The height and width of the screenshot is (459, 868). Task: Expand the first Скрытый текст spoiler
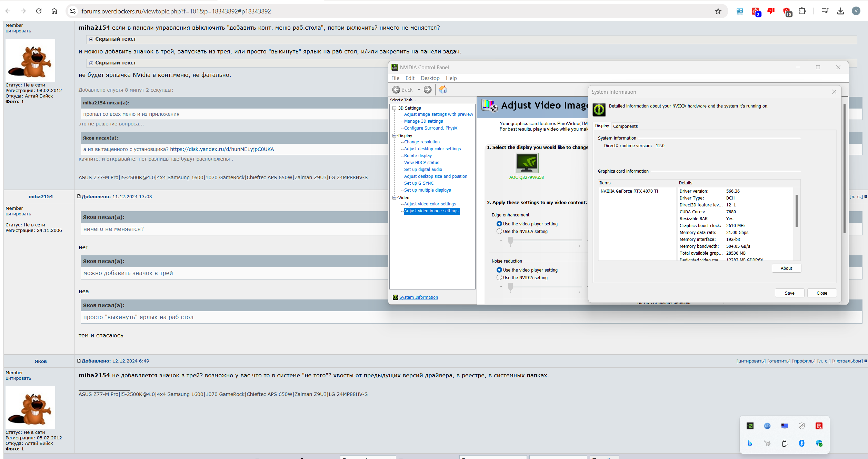91,39
